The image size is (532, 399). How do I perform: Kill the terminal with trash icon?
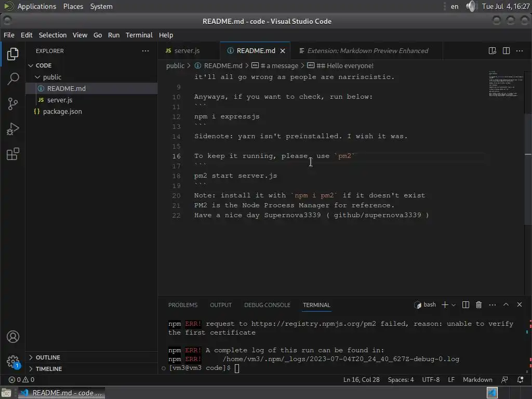[x=478, y=304]
